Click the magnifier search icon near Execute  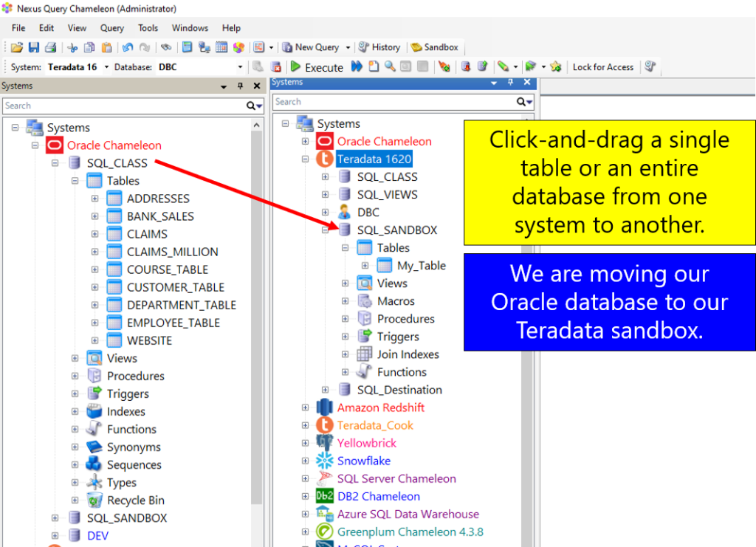click(389, 66)
